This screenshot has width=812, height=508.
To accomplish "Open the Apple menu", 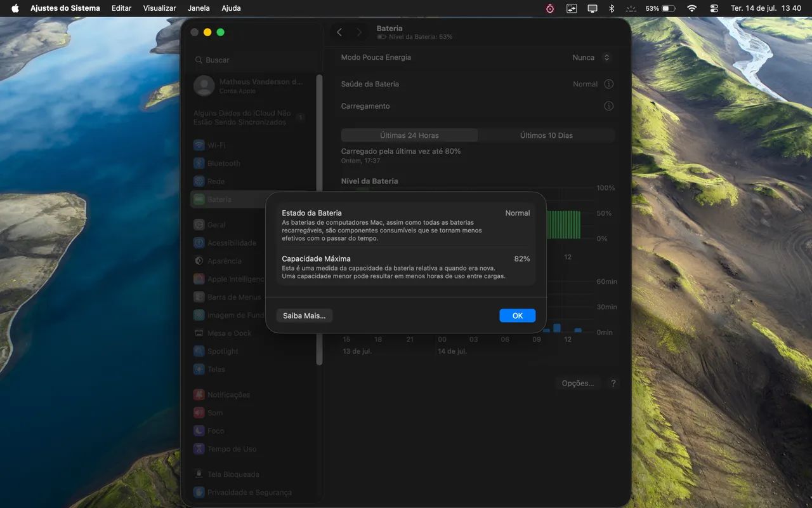I will coord(15,8).
